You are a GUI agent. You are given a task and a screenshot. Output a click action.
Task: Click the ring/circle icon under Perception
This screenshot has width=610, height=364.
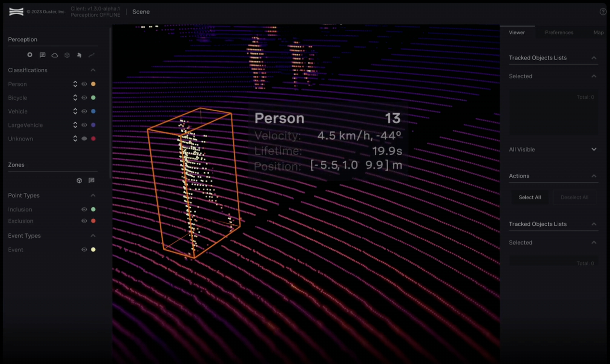click(x=30, y=55)
